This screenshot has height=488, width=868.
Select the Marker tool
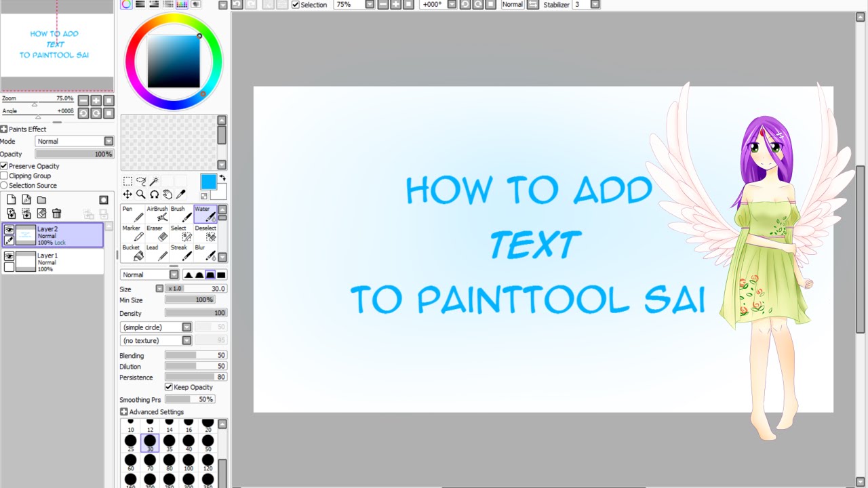132,233
